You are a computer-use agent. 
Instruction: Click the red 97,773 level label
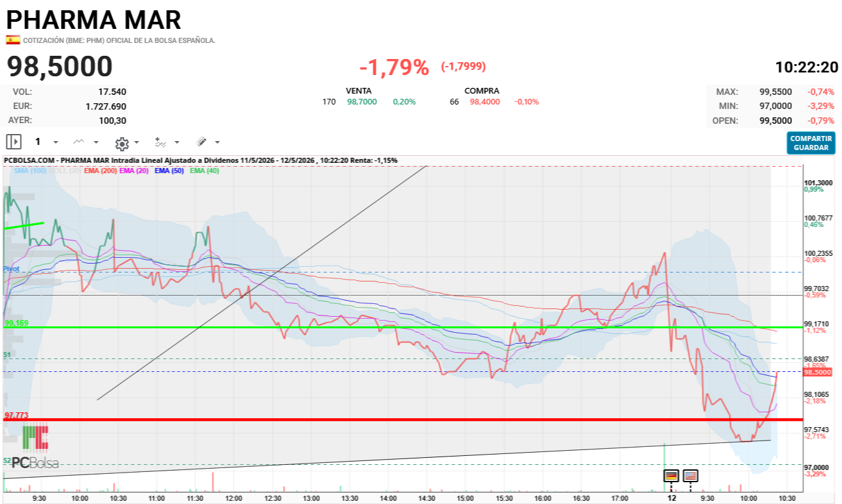tap(16, 416)
